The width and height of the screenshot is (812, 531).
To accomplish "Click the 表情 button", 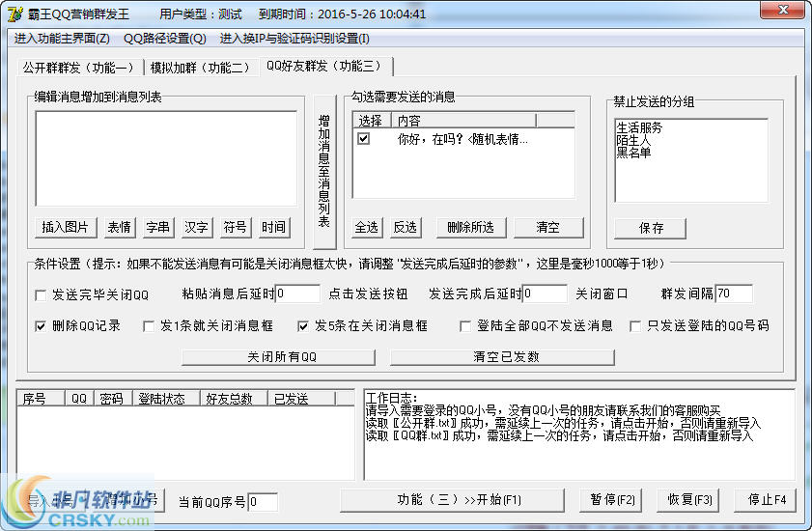I will (x=119, y=228).
